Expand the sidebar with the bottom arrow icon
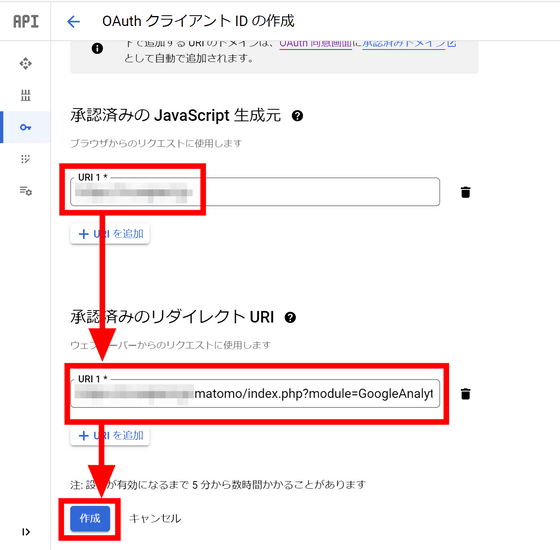 [x=25, y=532]
